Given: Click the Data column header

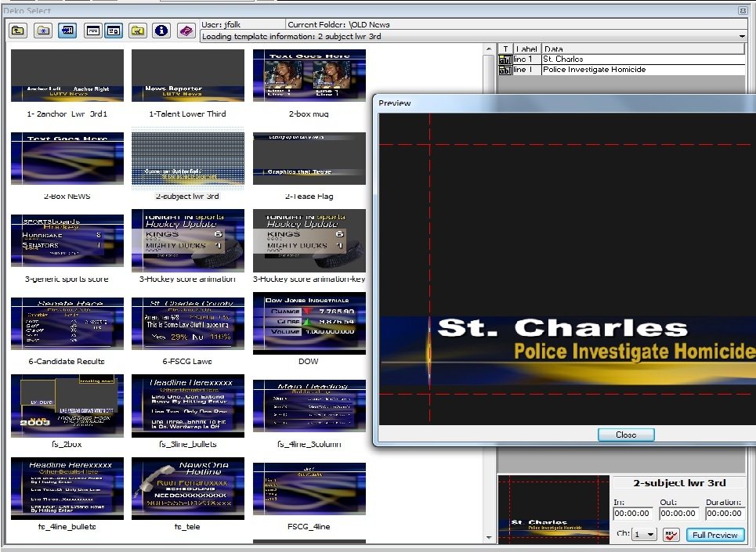Looking at the screenshot, I should (644, 49).
